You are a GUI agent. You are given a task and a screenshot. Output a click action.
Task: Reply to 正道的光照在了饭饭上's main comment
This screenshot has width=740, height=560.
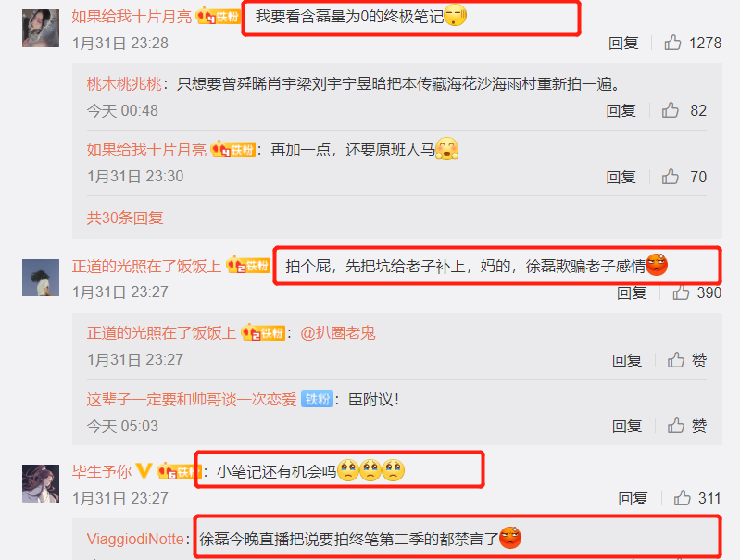pyautogui.click(x=632, y=292)
